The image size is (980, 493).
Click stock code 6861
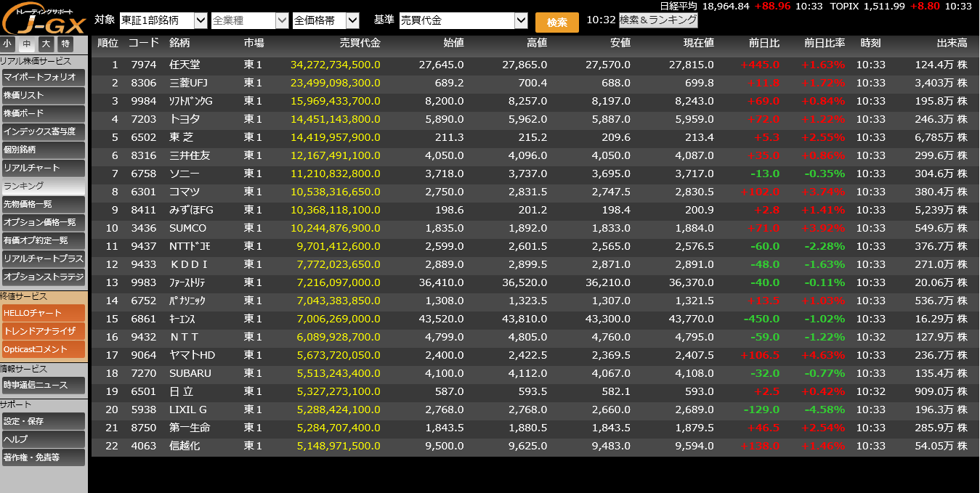[x=144, y=319]
